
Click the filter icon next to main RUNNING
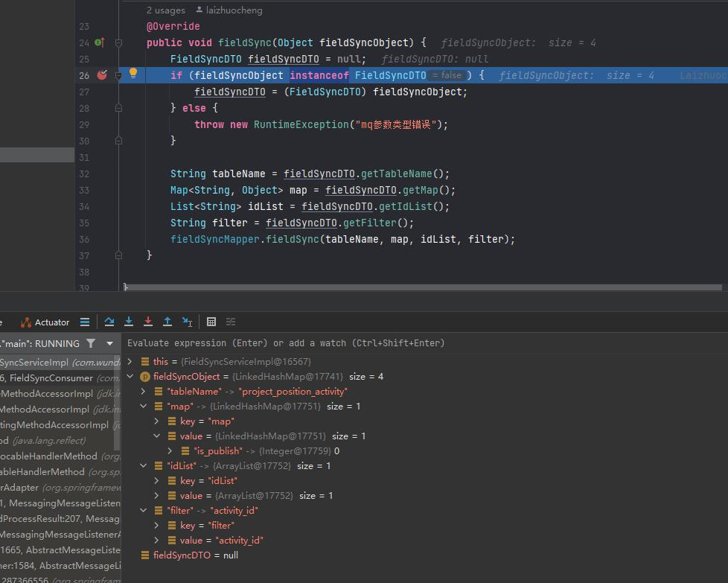[91, 343]
